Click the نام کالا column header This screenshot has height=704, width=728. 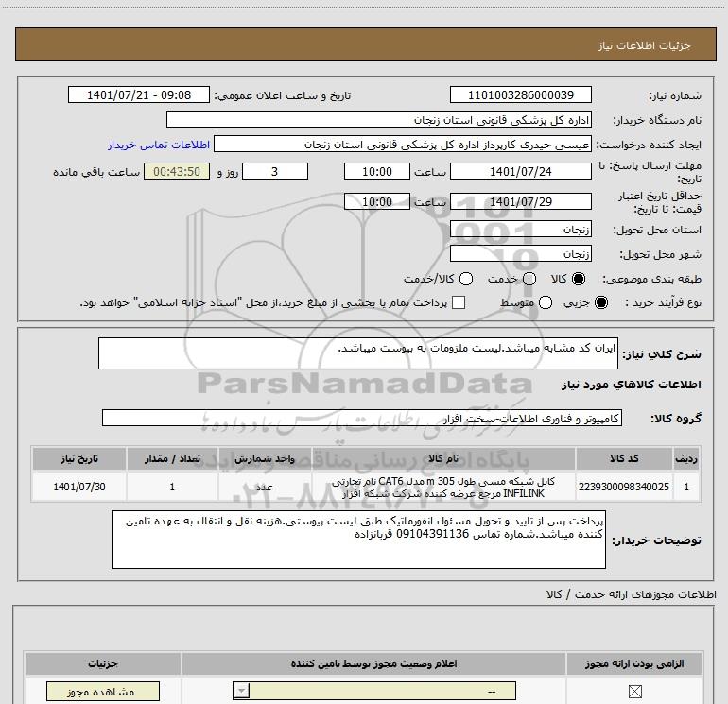443,458
